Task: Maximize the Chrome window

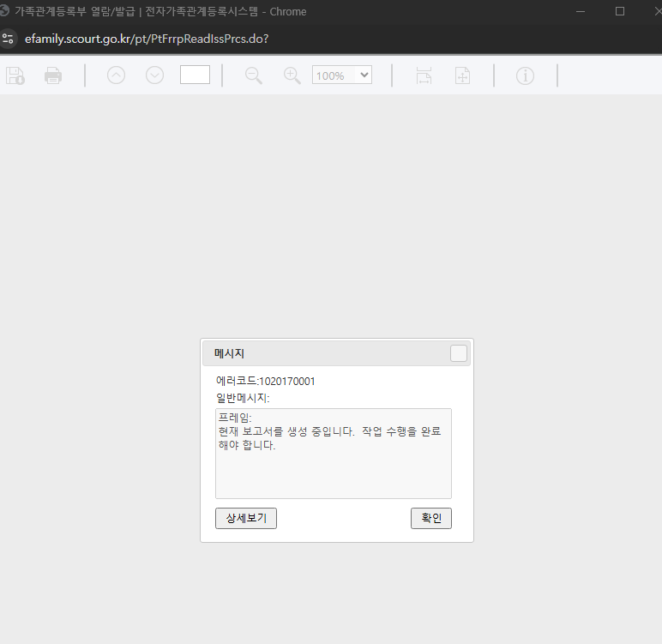Action: (620, 11)
